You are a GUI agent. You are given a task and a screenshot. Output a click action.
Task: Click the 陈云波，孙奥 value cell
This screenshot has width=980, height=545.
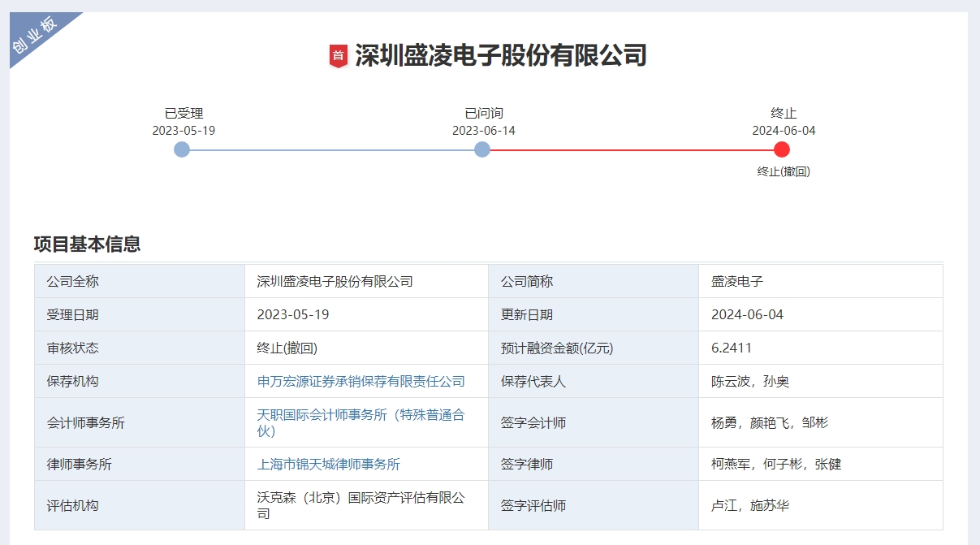pos(821,382)
